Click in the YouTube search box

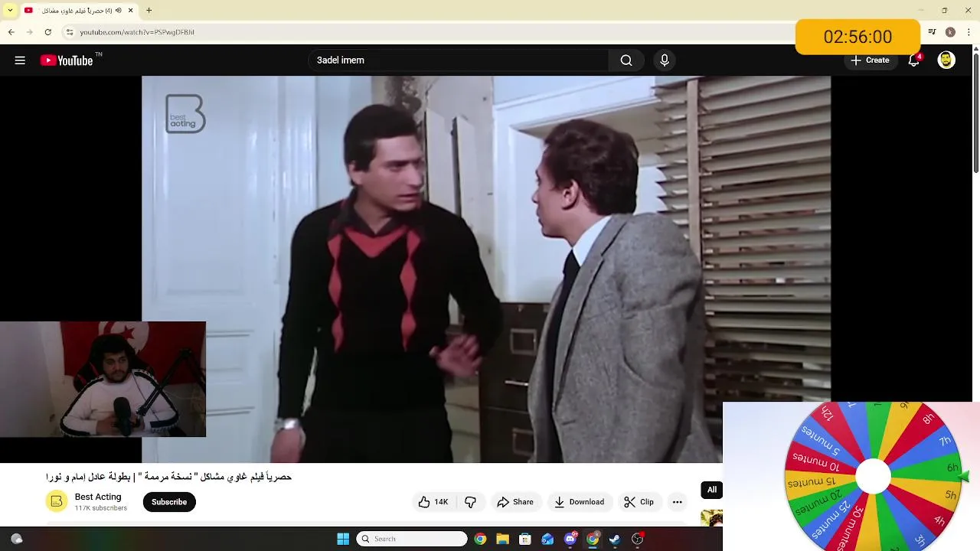(x=459, y=60)
